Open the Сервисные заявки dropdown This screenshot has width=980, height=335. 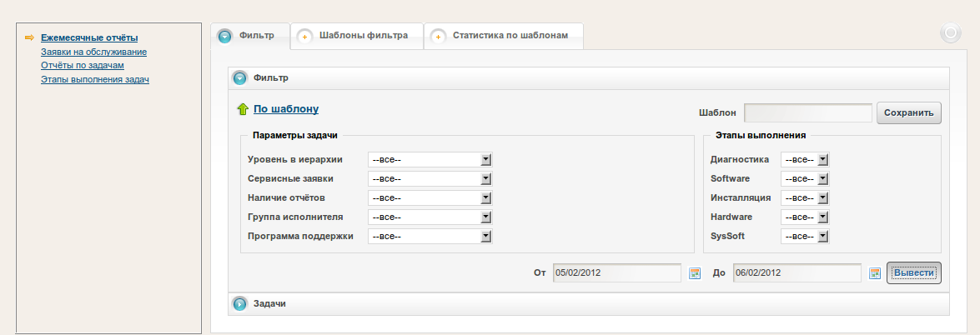pyautogui.click(x=430, y=178)
